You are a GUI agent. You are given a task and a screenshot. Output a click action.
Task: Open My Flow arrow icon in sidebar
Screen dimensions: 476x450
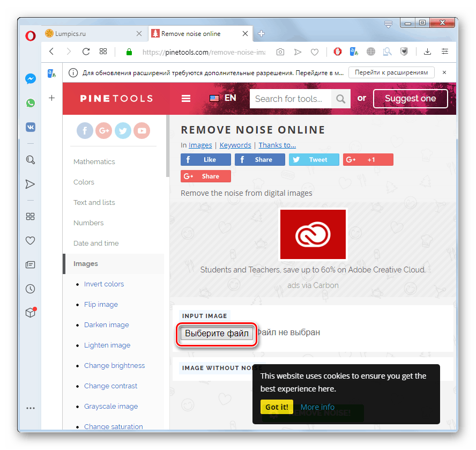coord(30,184)
